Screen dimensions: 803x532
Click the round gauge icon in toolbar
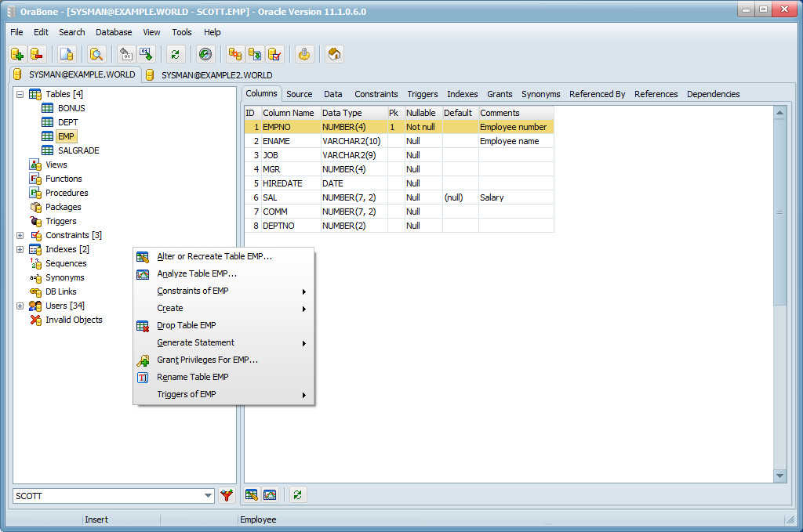click(x=205, y=54)
